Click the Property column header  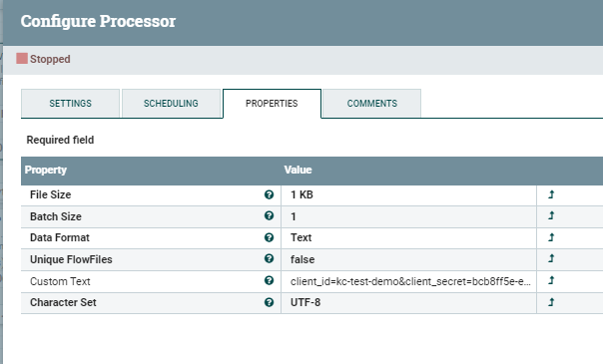[x=45, y=170]
